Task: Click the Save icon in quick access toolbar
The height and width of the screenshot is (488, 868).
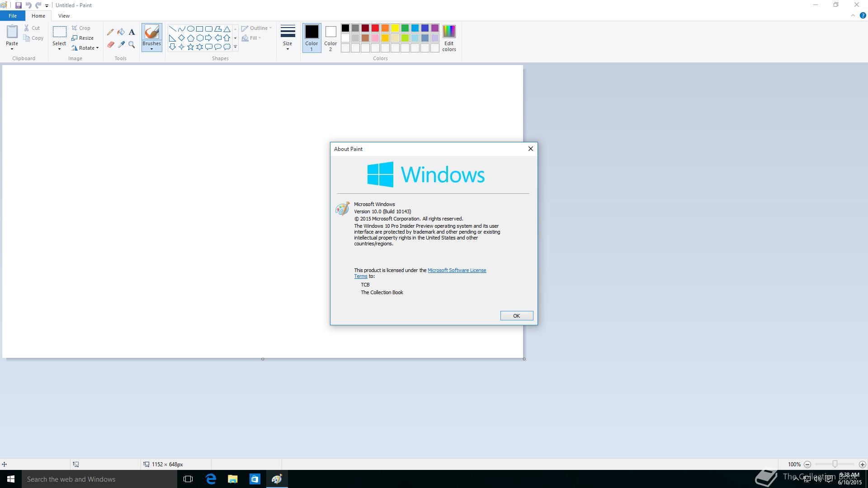Action: tap(19, 5)
